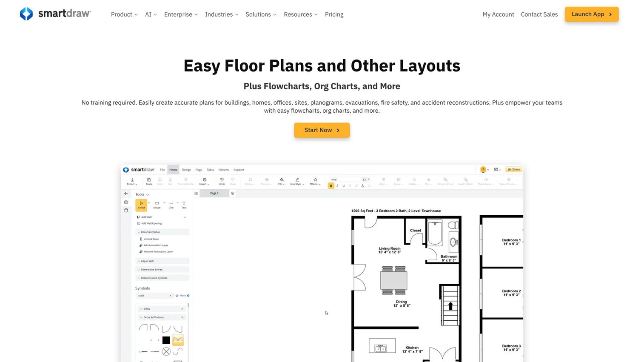Select the double door symbol highlighted in yellow

[178, 339]
